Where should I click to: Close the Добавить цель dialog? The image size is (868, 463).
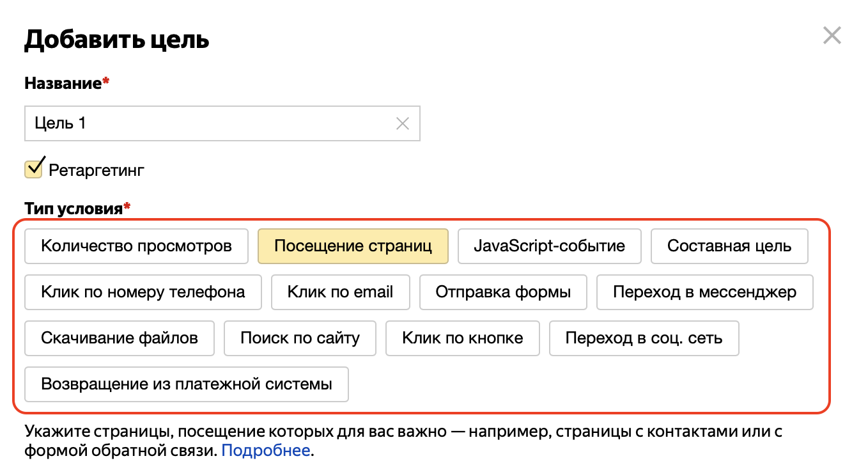coord(832,35)
